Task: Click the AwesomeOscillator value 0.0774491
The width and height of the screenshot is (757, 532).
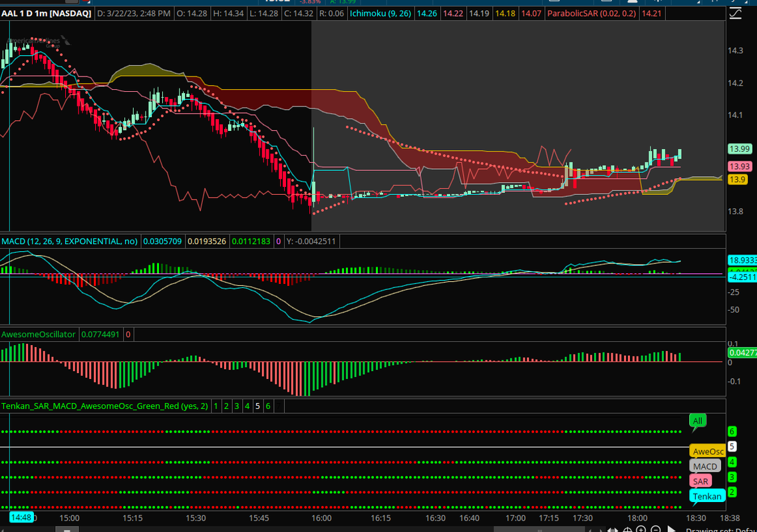Action: pyautogui.click(x=100, y=334)
